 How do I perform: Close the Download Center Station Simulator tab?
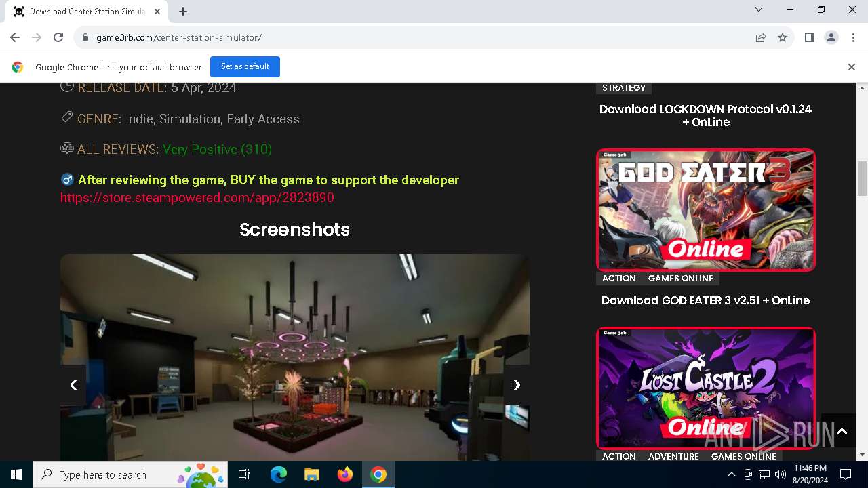click(x=157, y=12)
